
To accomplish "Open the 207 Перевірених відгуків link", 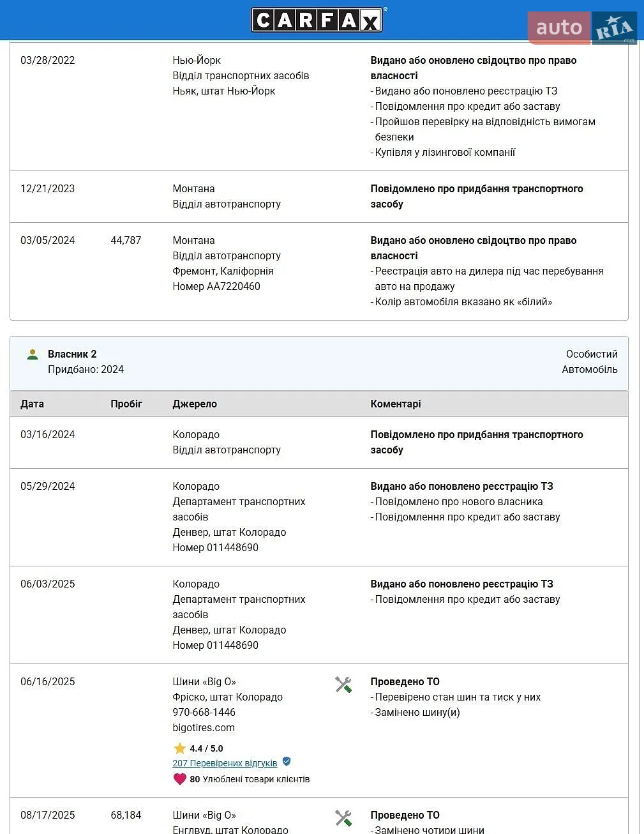I will (x=225, y=763).
